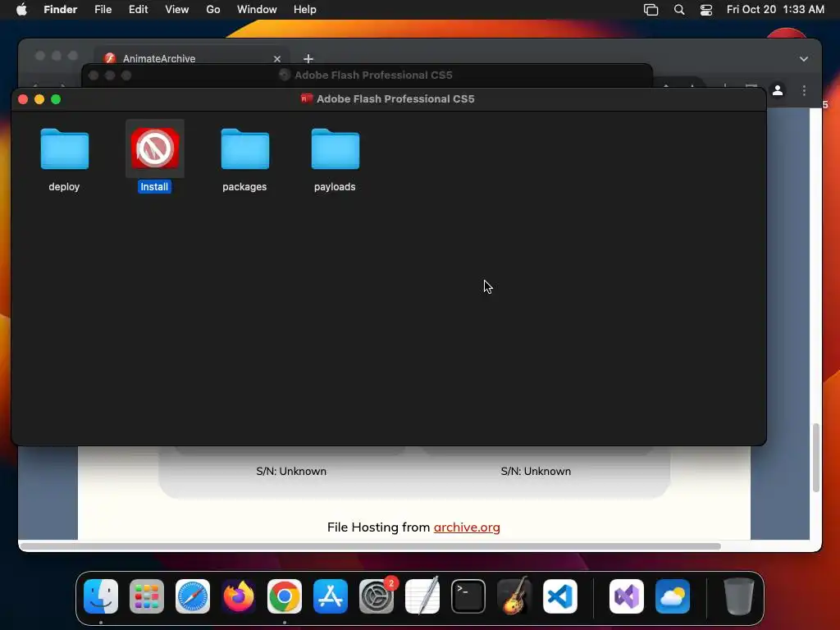This screenshot has width=840, height=630.
Task: Open the Apple menu
Action: coord(21,10)
